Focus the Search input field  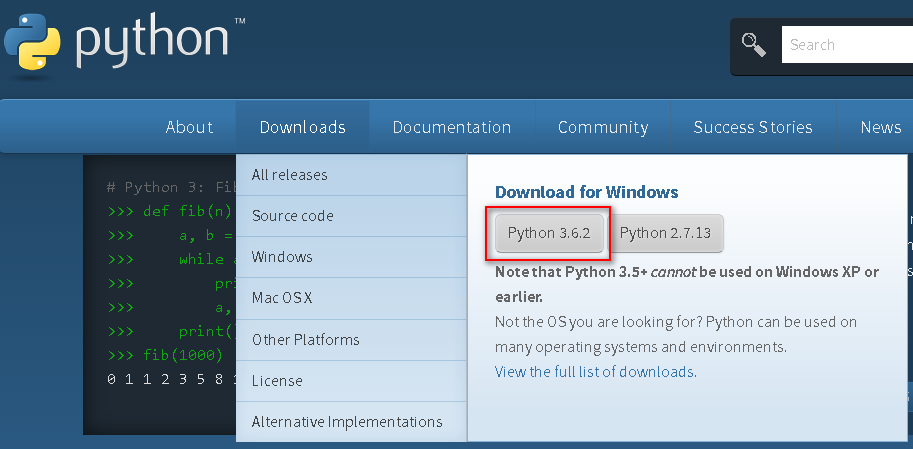pyautogui.click(x=847, y=45)
